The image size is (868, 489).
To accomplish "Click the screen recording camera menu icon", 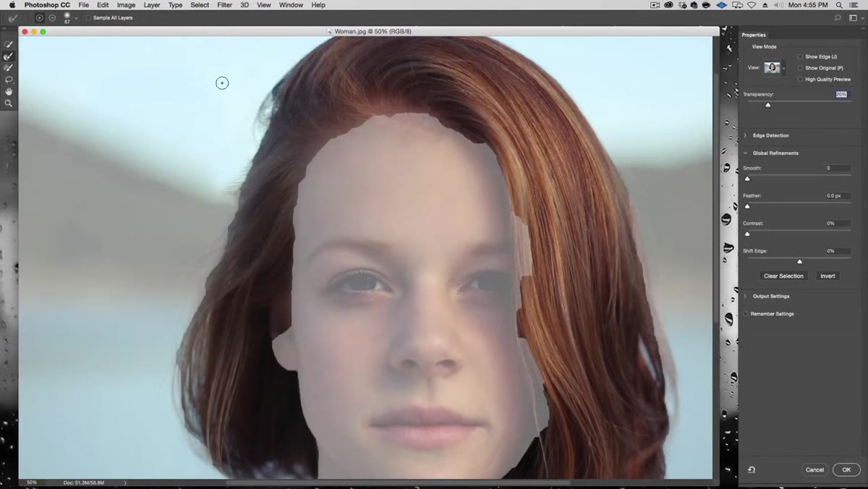I will 655,5.
